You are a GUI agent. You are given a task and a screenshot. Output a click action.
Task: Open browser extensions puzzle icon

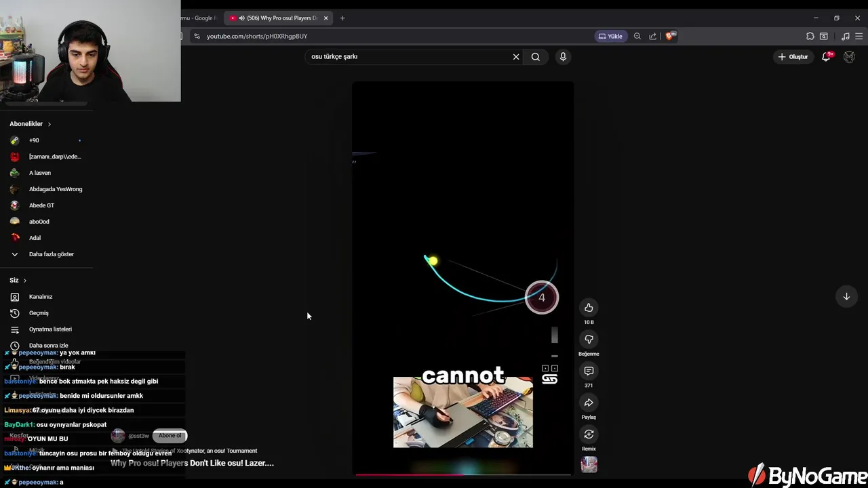pos(810,36)
